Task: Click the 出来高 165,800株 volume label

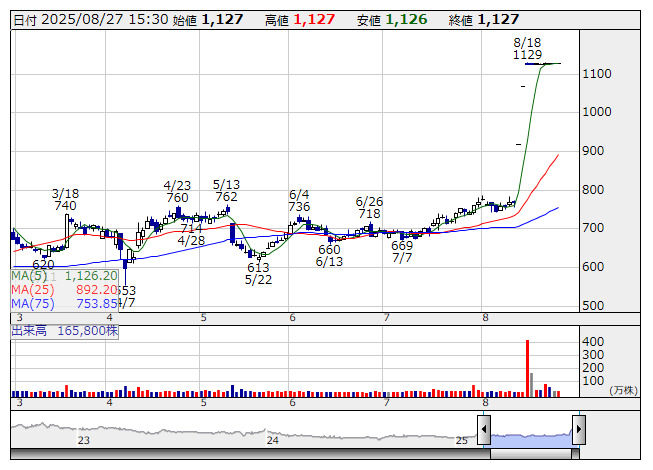Action: pyautogui.click(x=65, y=329)
